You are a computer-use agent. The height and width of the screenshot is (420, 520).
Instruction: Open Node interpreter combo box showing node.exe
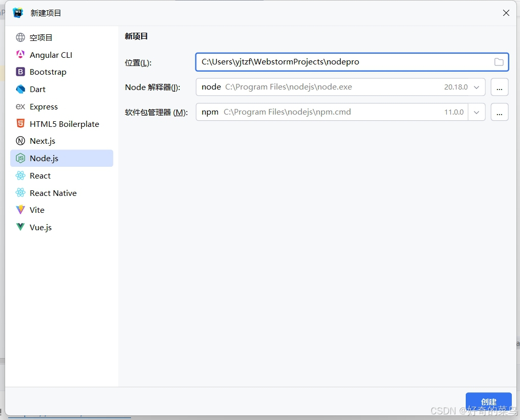coord(340,87)
